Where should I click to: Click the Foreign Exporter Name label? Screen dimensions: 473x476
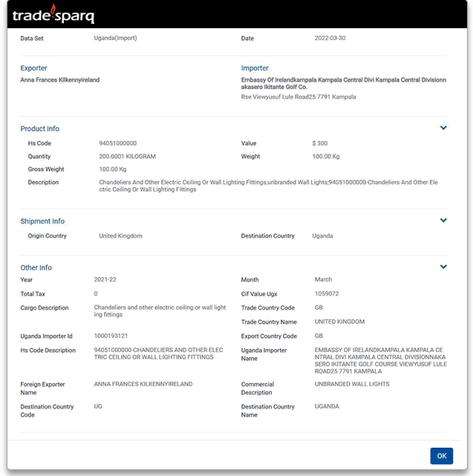(x=42, y=388)
